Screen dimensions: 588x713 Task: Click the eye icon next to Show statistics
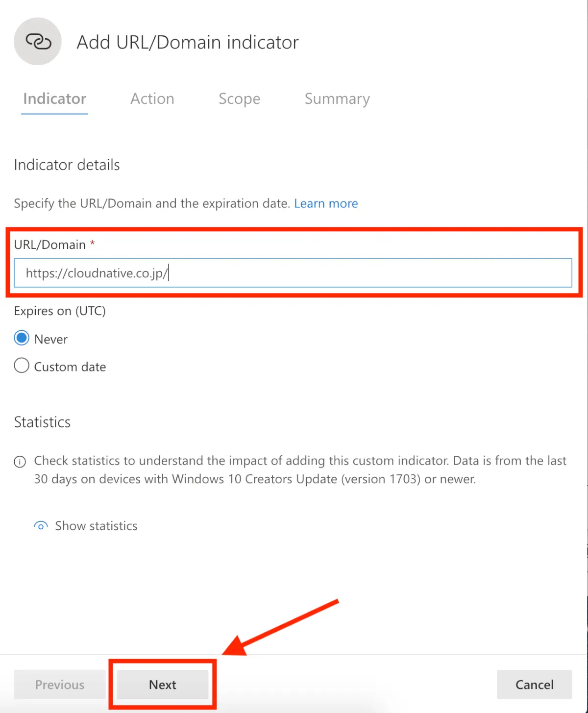tap(41, 526)
